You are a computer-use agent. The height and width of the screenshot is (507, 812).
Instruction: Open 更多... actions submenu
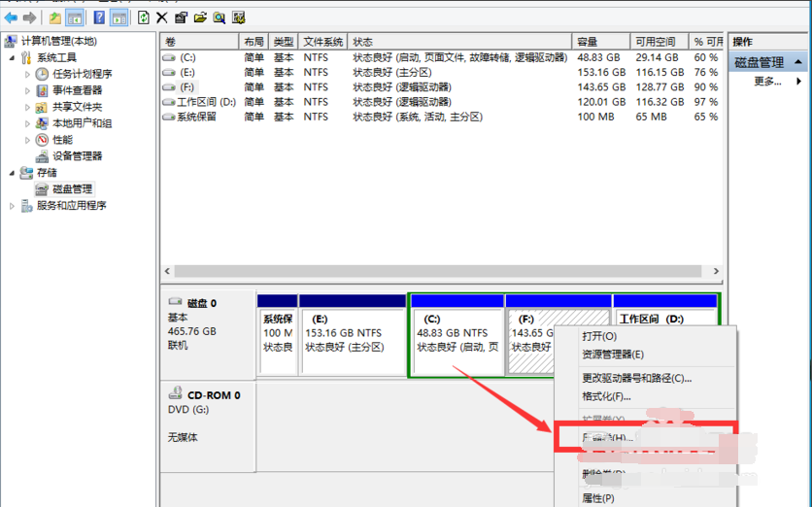pos(767,81)
